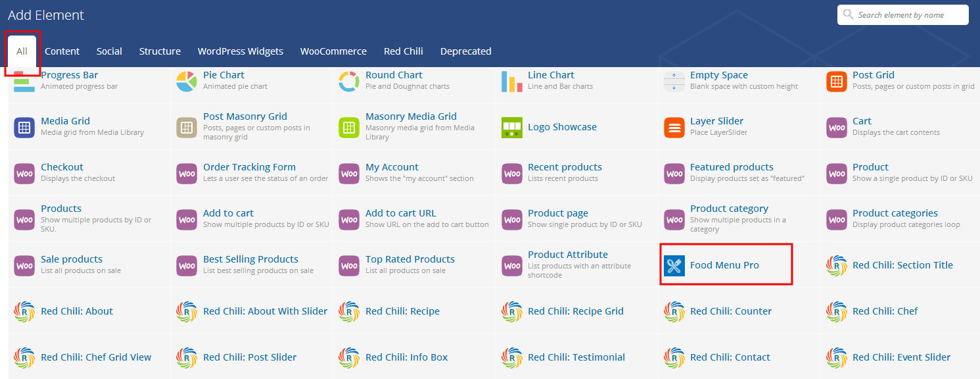Click the Woo icon beside Order Tracking Form
The image size is (980, 379).
click(187, 174)
